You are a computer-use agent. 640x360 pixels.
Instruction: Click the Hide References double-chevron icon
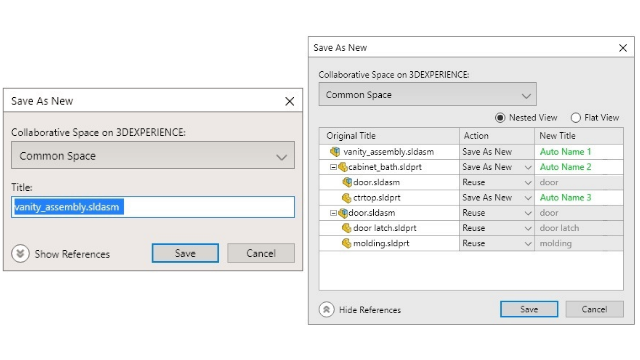327,309
